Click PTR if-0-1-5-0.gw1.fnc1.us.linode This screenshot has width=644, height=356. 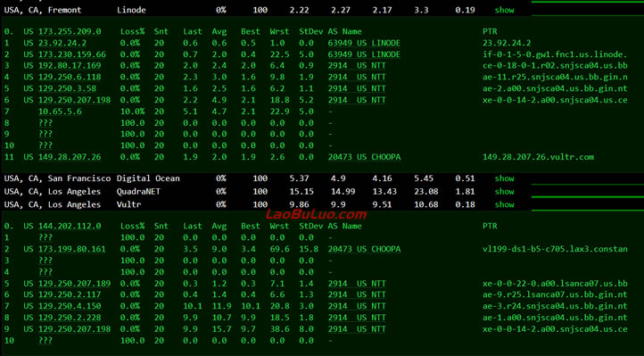(x=555, y=54)
